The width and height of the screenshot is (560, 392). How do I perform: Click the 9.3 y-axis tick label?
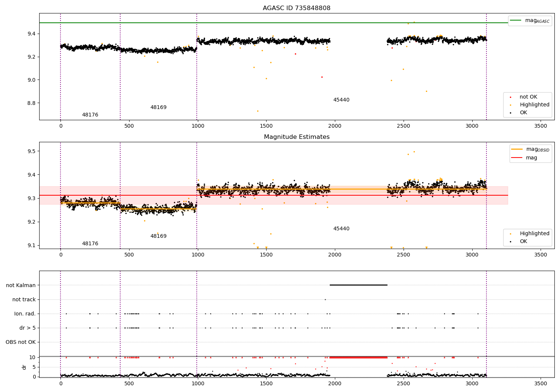tap(31, 198)
